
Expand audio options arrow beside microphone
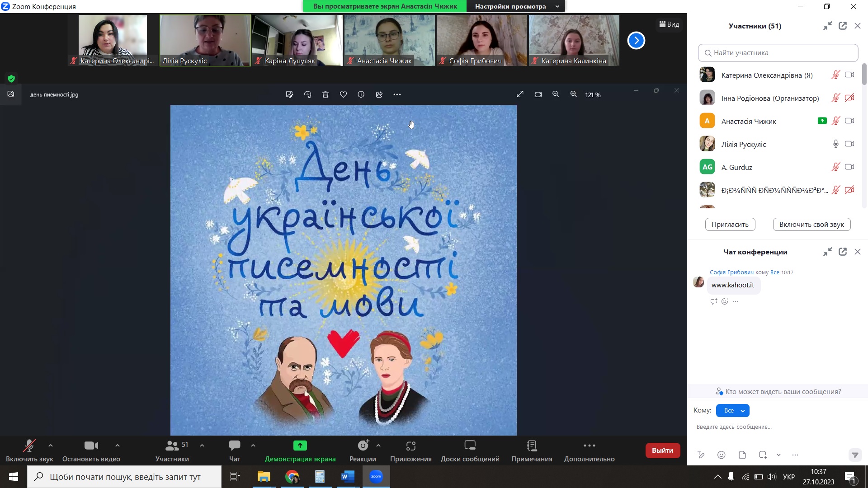(51, 446)
